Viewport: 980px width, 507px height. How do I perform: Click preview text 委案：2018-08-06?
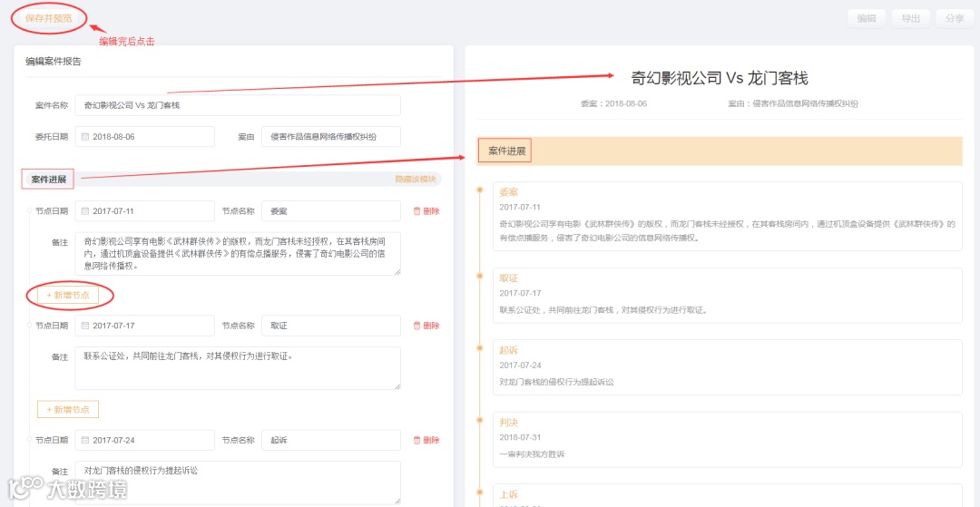(613, 103)
